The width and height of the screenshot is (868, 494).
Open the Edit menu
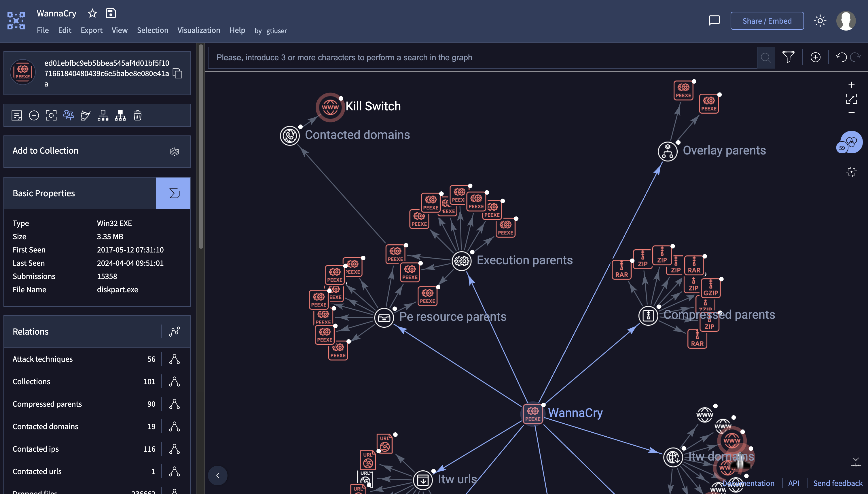(65, 30)
